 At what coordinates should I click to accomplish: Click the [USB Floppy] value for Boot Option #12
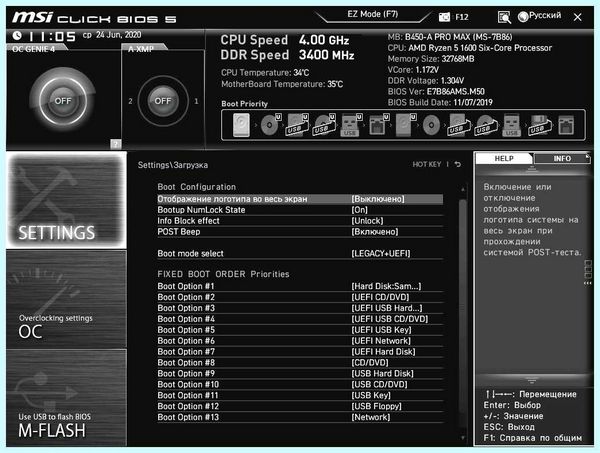coord(377,406)
